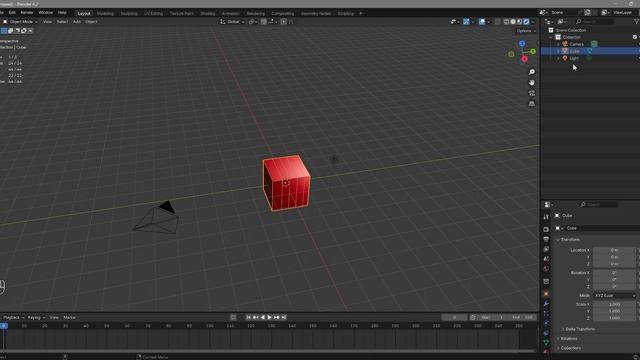Image resolution: width=640 pixels, height=360 pixels.
Task: Open the timeline Keying popover
Action: (36, 318)
